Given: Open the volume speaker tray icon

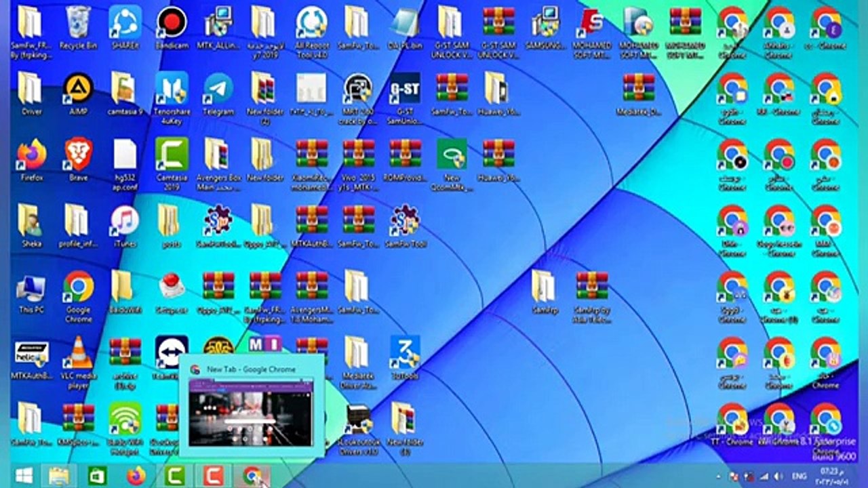Looking at the screenshot, I should click(x=777, y=476).
